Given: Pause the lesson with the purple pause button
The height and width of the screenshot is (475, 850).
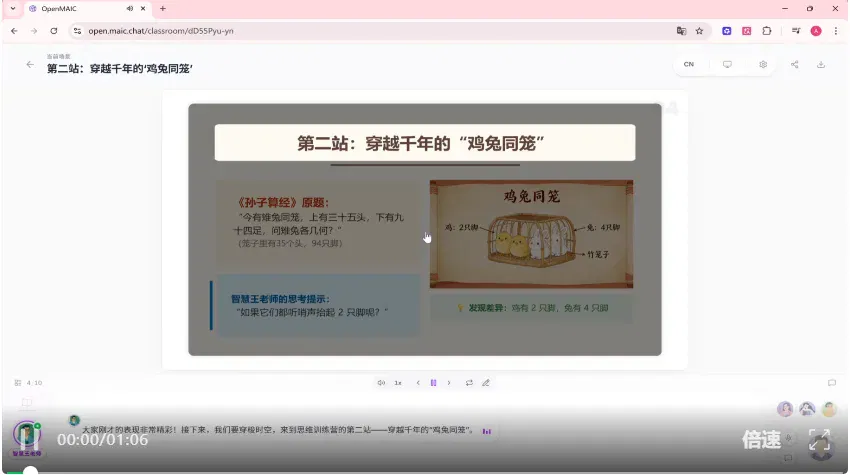Looking at the screenshot, I should tap(433, 383).
